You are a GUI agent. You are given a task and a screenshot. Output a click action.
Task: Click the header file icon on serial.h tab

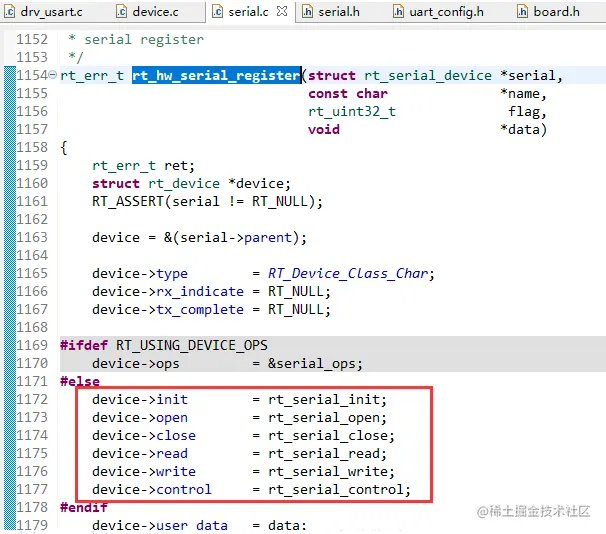307,12
